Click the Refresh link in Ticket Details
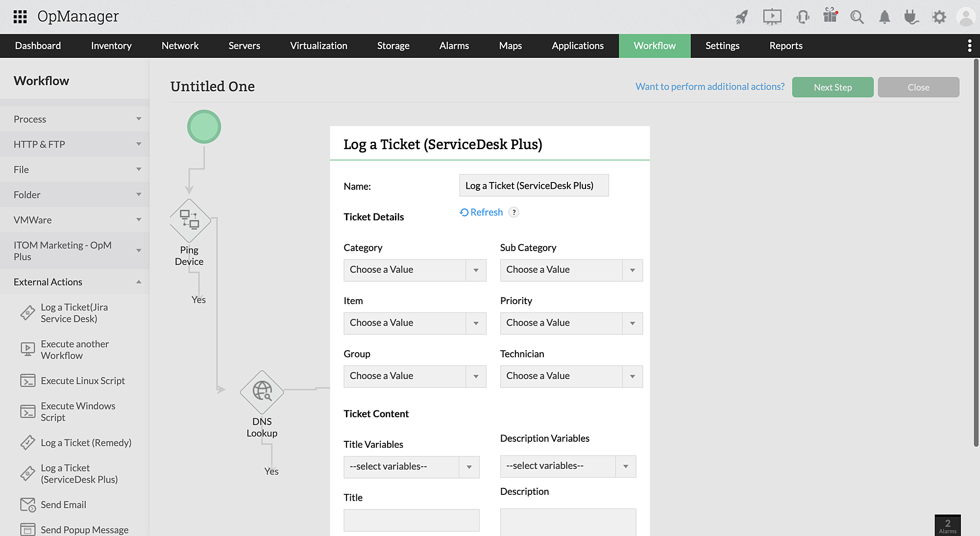980x536 pixels. (482, 212)
